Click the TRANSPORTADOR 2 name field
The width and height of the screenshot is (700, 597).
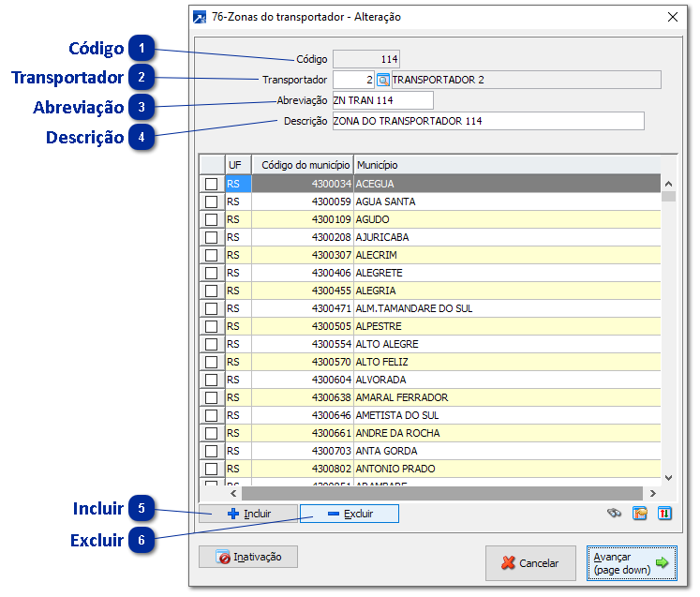[526, 80]
